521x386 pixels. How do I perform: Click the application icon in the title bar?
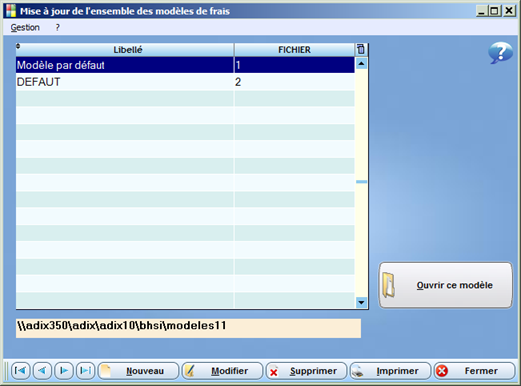pos(11,11)
